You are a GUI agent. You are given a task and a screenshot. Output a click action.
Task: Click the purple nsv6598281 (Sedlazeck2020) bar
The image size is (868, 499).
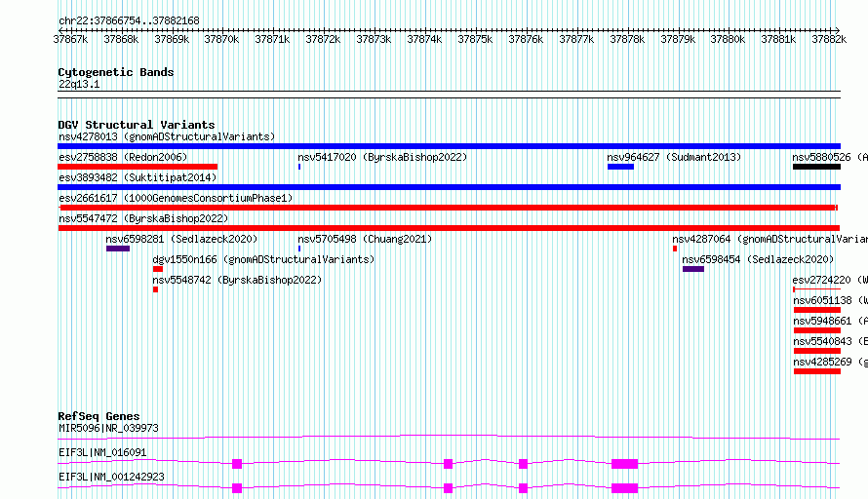(x=118, y=249)
